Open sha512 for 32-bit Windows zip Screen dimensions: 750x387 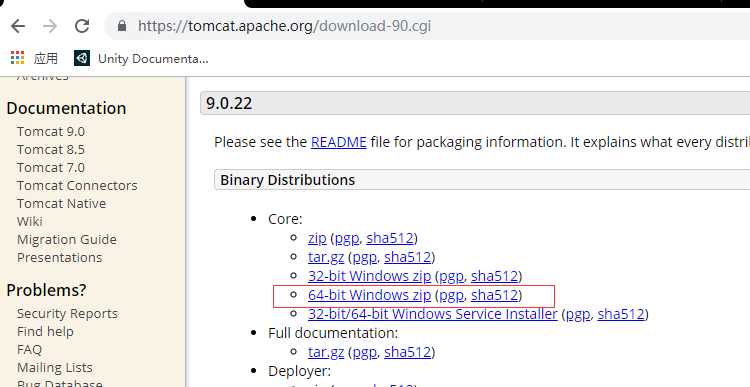(495, 276)
